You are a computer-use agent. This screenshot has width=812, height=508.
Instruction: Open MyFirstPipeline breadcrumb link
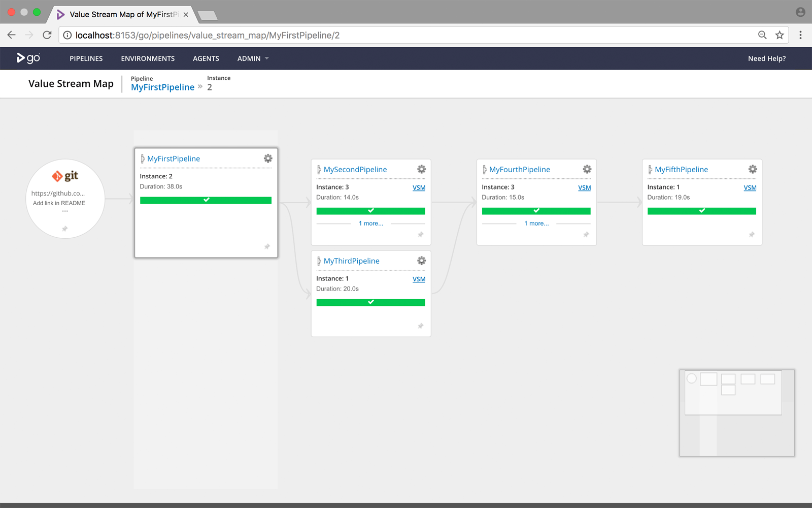(162, 87)
